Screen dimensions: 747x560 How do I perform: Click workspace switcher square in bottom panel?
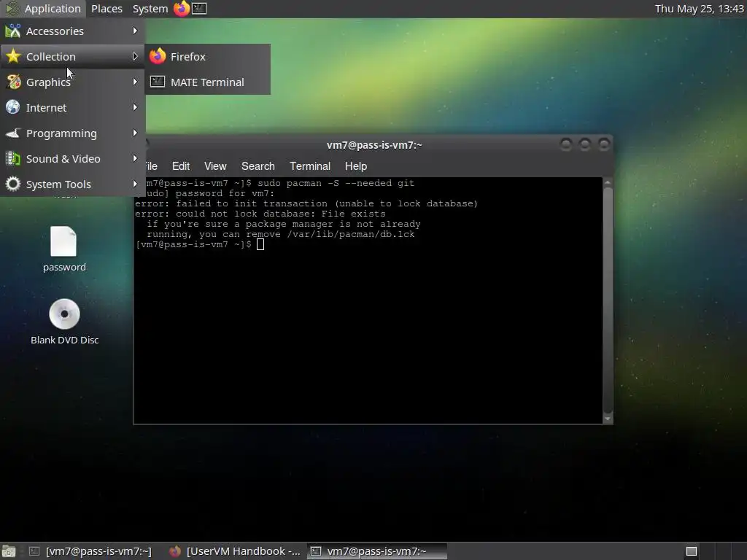tap(692, 551)
